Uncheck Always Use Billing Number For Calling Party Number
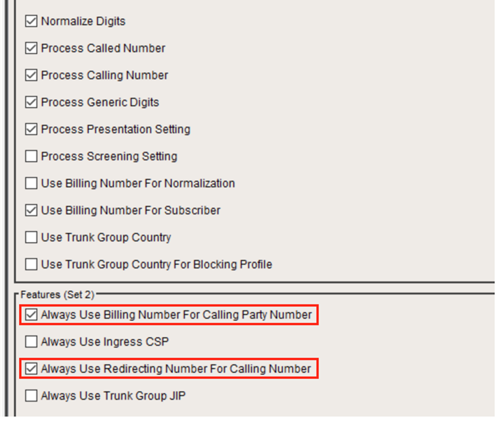 [x=31, y=315]
